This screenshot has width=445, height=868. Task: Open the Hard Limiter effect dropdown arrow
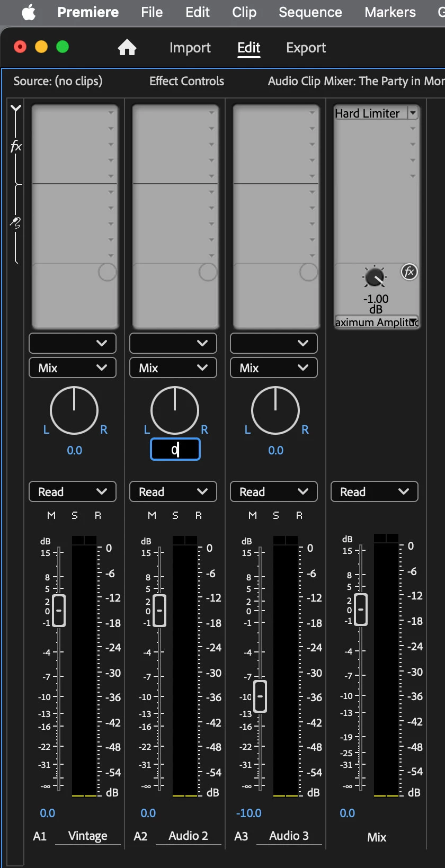click(413, 113)
